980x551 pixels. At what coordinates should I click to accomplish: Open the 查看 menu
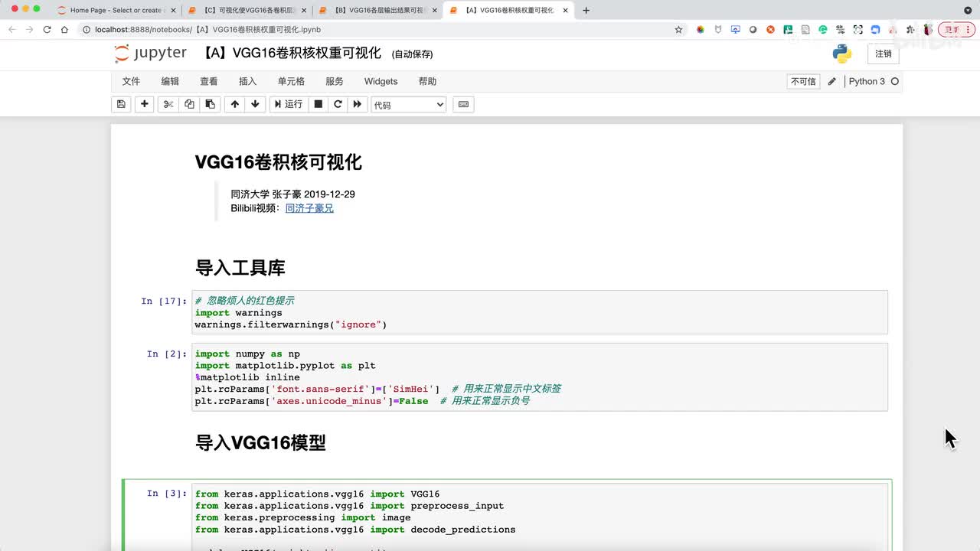[x=209, y=81]
